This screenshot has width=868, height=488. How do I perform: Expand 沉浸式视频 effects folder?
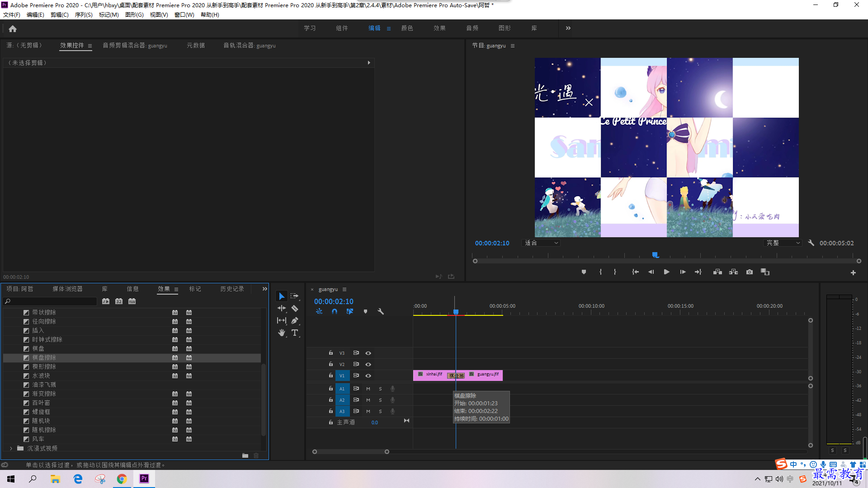[11, 448]
